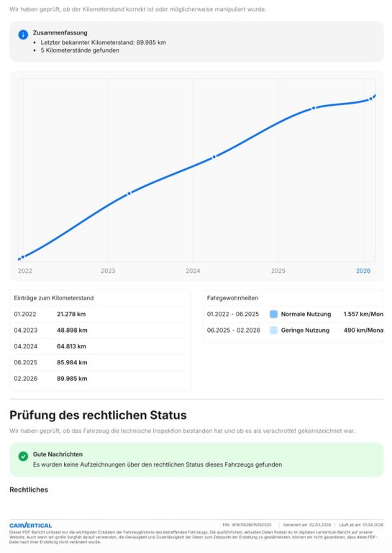Select the Geringe Nutzung light blue swatch

[273, 330]
